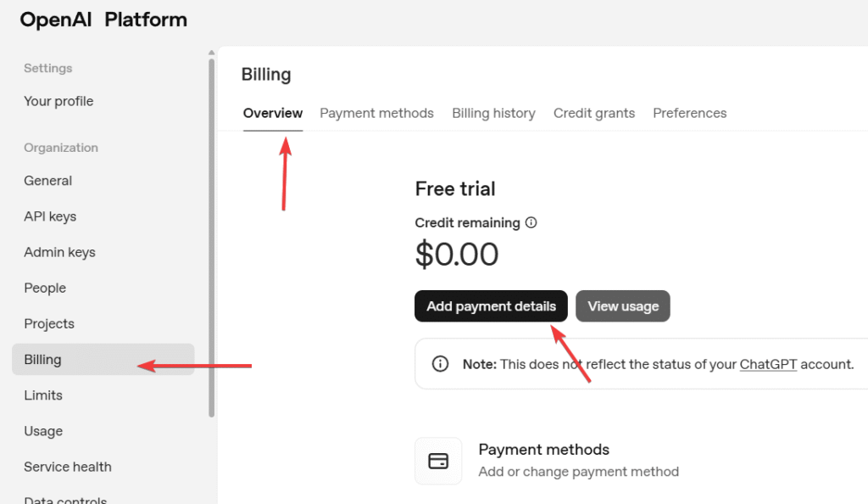This screenshot has width=868, height=504.
Task: Click the credit remaining info icon
Action: (531, 223)
